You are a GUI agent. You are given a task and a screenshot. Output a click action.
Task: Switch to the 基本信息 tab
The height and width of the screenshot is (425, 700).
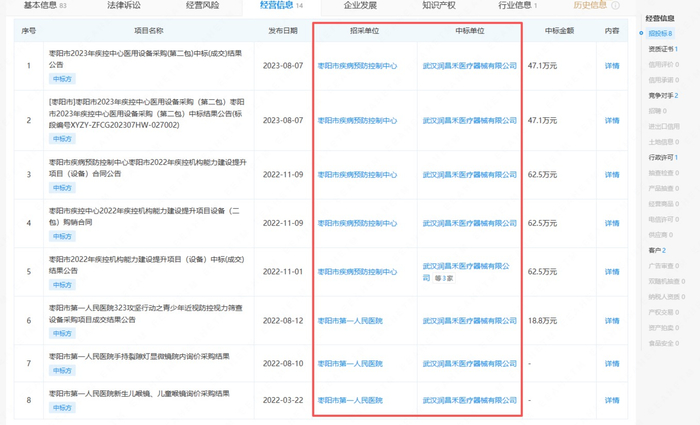[x=45, y=5]
